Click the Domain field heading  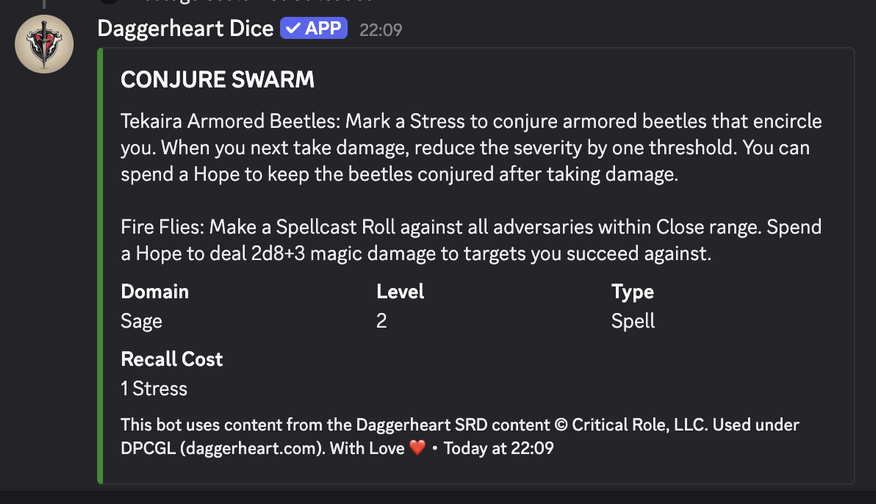(154, 292)
